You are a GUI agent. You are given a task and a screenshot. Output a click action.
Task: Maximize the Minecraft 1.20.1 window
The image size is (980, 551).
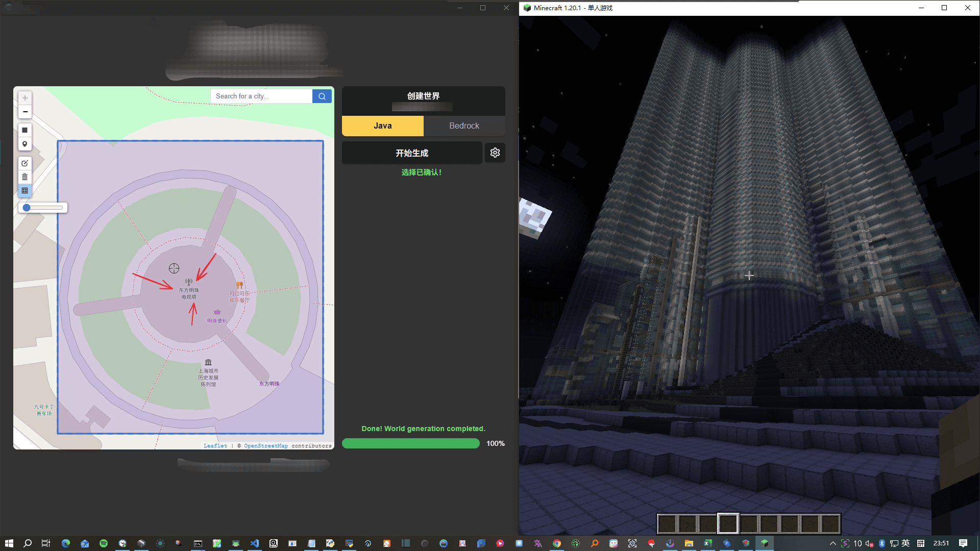click(944, 8)
